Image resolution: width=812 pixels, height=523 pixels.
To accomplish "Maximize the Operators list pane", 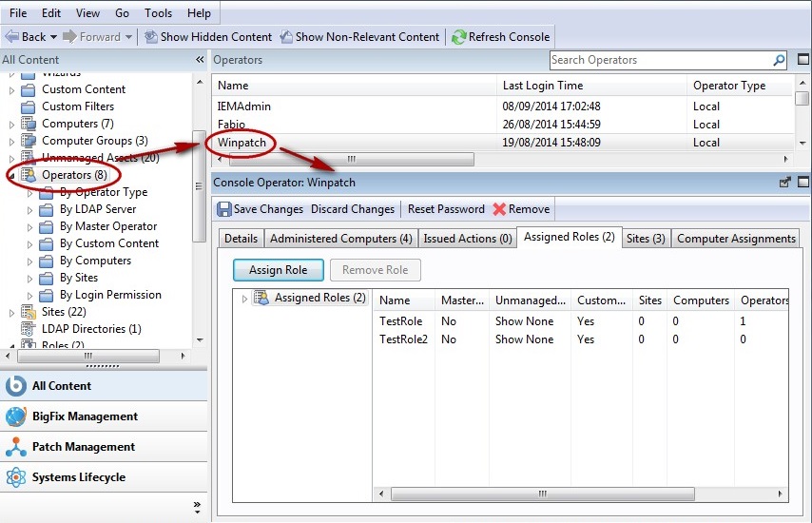I will pos(803,60).
